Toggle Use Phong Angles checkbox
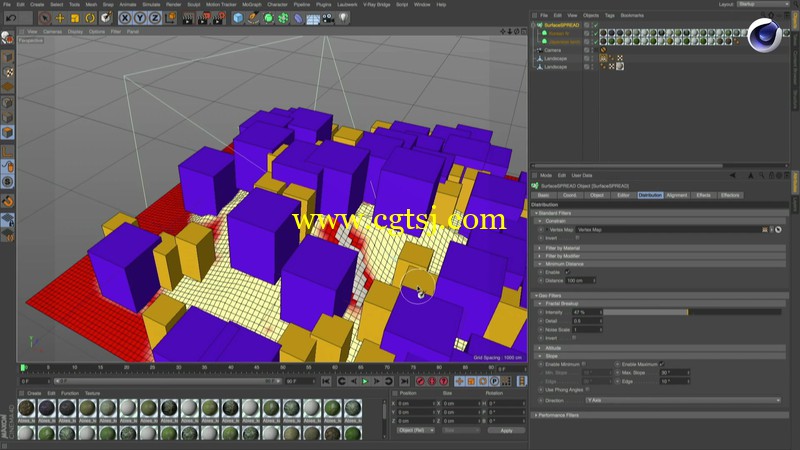 [588, 390]
